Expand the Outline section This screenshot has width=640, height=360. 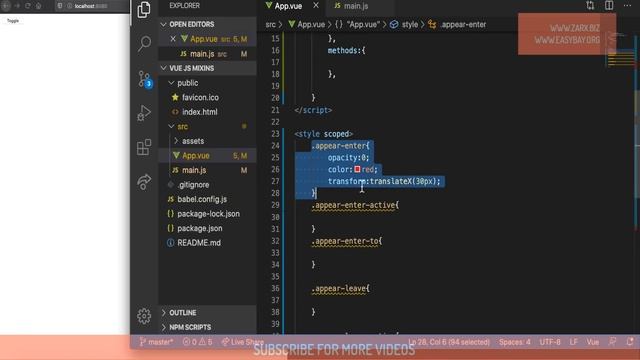pos(207,313)
